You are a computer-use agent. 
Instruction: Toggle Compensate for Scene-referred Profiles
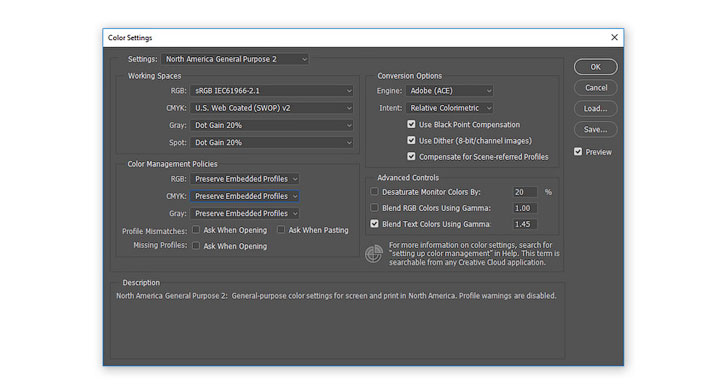[x=411, y=156]
